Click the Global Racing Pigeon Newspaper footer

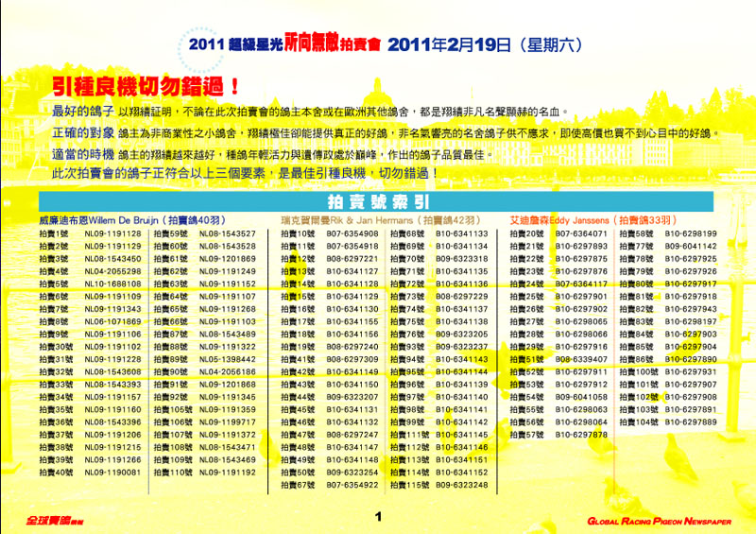pyautogui.click(x=659, y=521)
